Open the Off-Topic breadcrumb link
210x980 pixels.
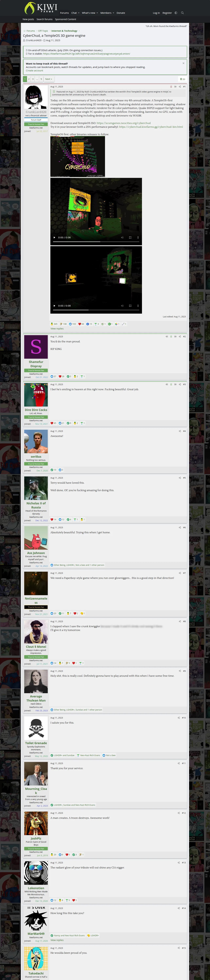point(43,31)
